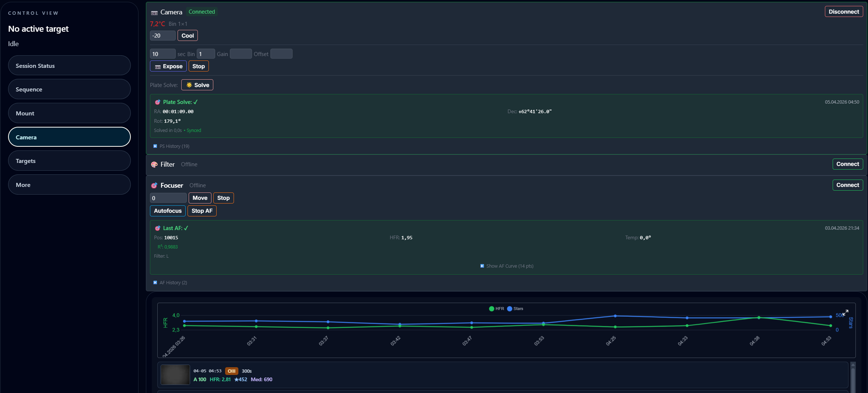
Task: Toggle the Stars series in chart legend
Action: pyautogui.click(x=515, y=309)
